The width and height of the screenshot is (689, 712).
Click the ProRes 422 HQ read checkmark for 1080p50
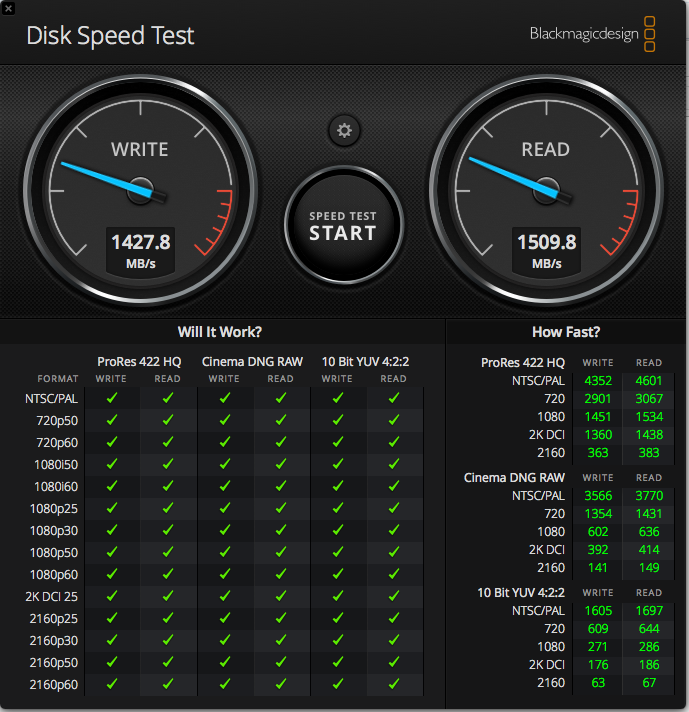coord(168,552)
